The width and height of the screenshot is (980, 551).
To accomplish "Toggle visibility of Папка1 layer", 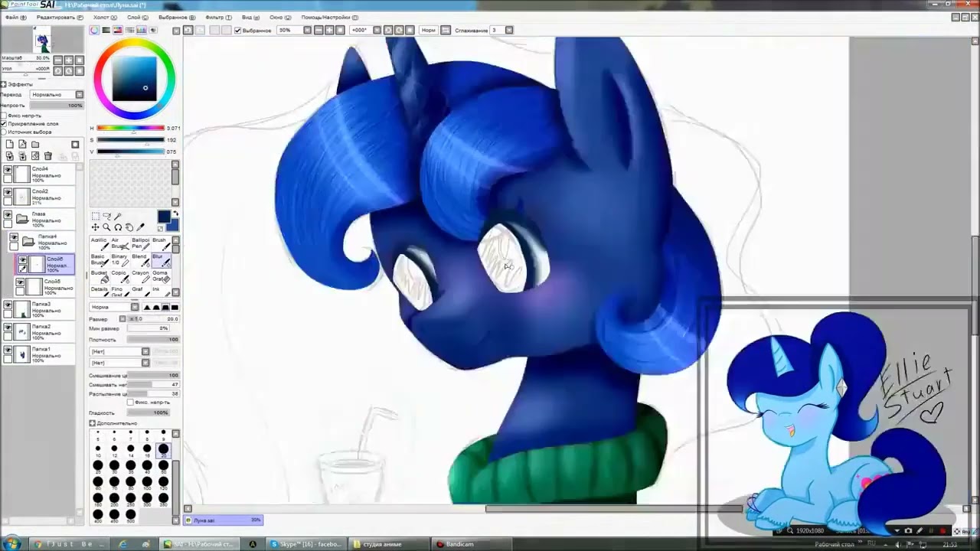I will point(8,350).
